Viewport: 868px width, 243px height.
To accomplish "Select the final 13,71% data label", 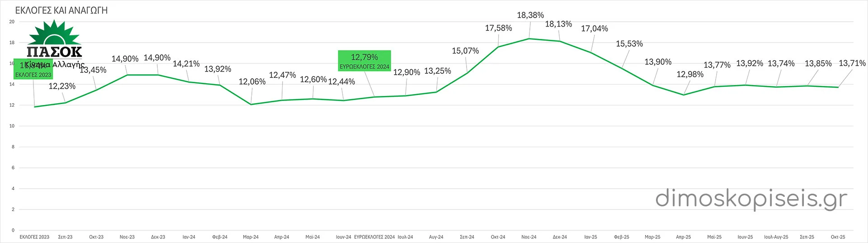I will pos(852,63).
